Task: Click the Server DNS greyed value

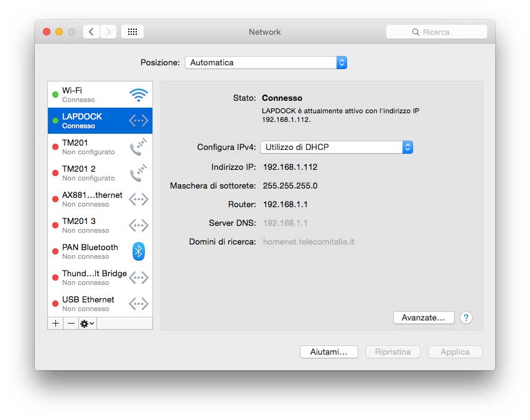Action: pyautogui.click(x=286, y=223)
